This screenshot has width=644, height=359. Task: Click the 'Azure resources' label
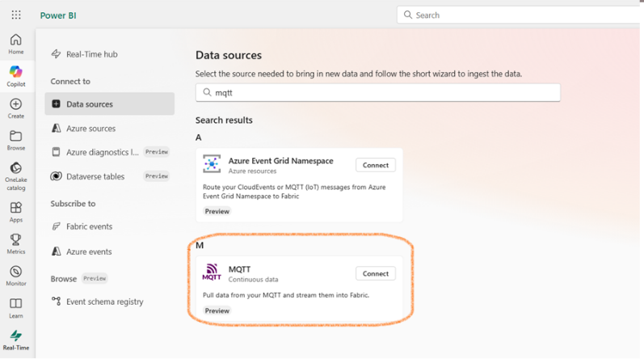pyautogui.click(x=252, y=171)
